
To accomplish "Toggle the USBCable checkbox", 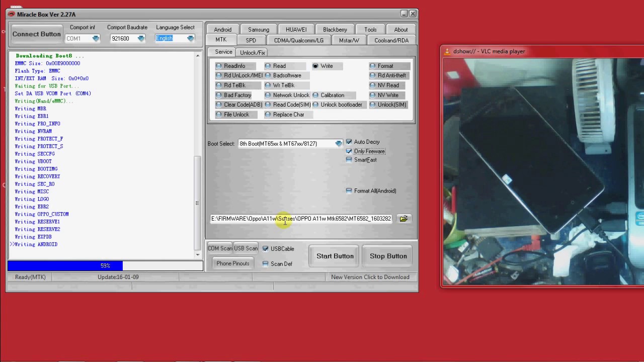I will pyautogui.click(x=265, y=248).
